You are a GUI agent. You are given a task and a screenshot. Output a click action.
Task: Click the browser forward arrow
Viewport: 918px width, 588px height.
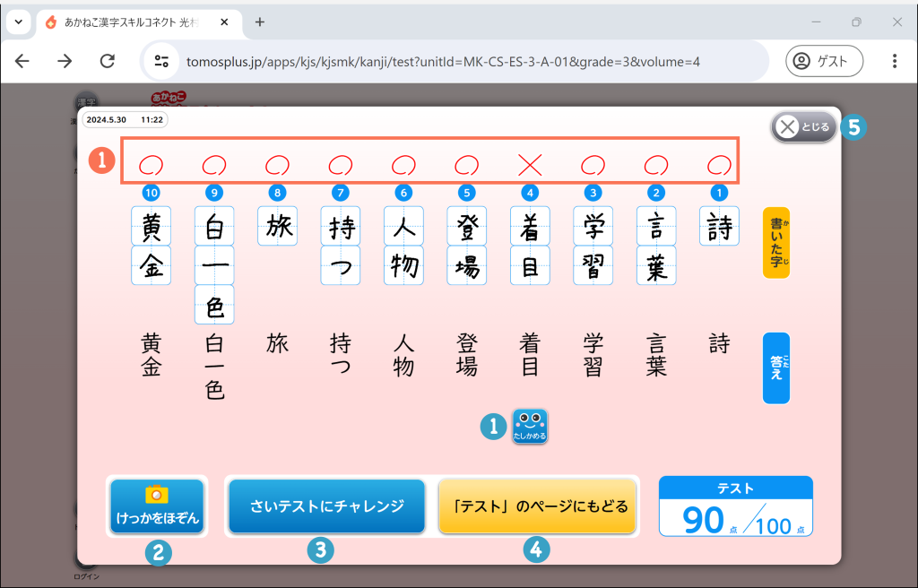click(x=65, y=62)
